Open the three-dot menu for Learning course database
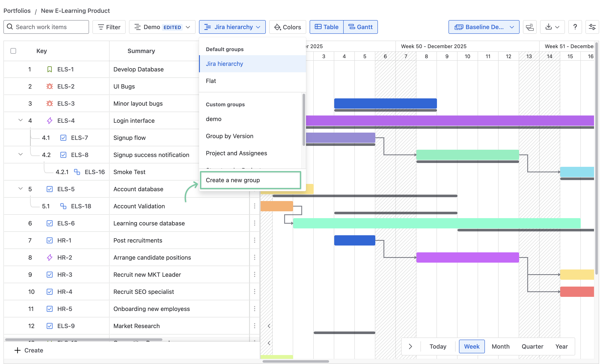 coord(254,223)
